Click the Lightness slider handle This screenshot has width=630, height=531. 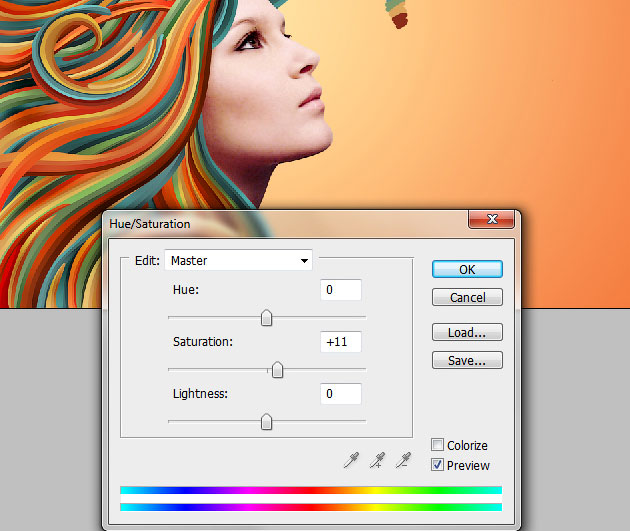(266, 422)
